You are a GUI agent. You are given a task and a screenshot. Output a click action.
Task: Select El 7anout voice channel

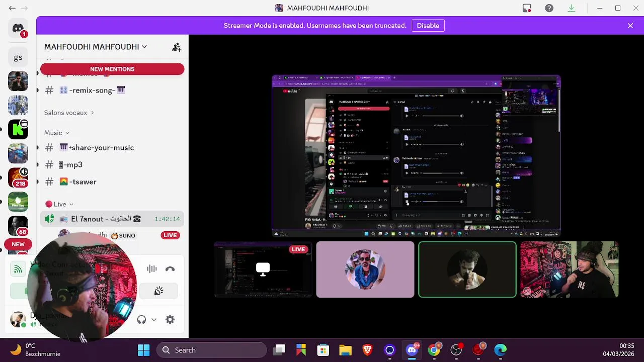(112, 219)
